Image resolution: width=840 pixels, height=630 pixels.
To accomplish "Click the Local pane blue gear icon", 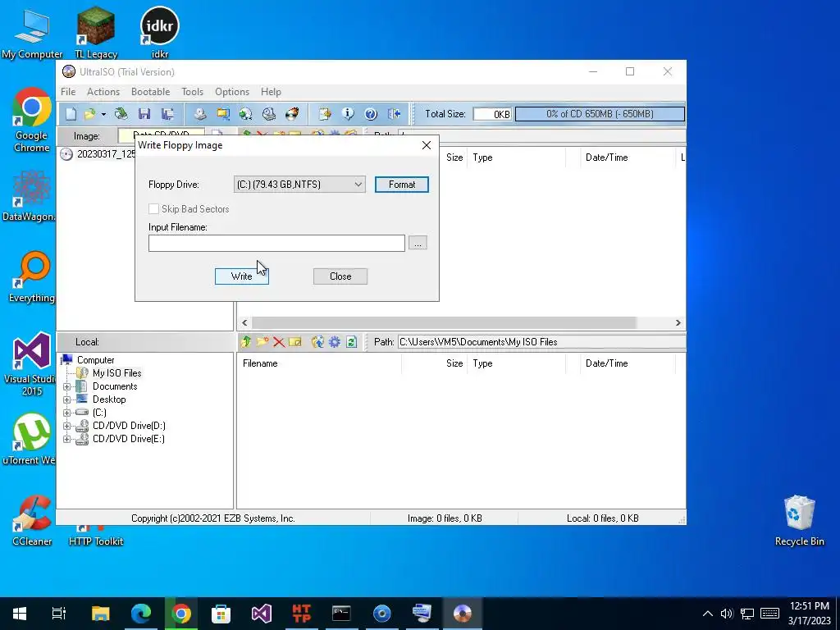I will pos(335,342).
